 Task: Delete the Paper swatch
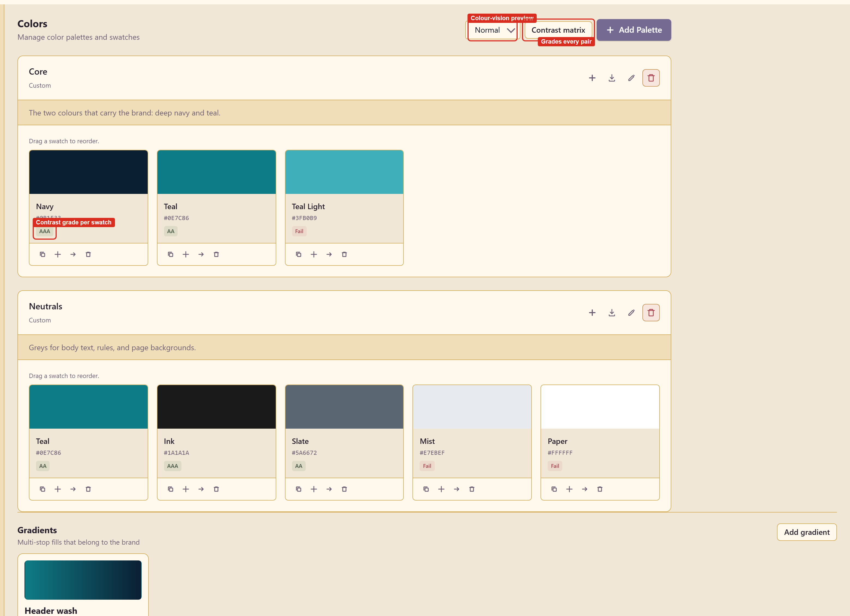[600, 489]
